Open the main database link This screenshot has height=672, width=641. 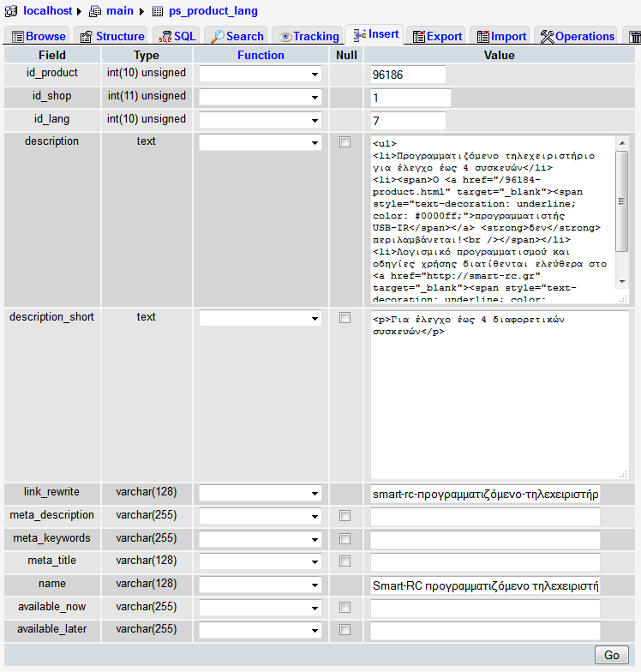pyautogui.click(x=120, y=10)
